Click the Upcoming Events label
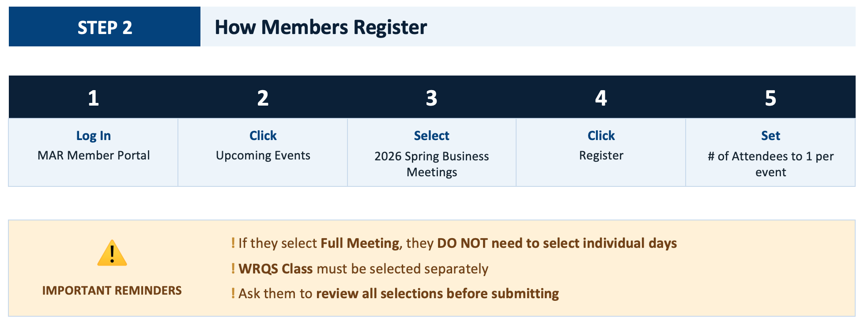This screenshot has height=326, width=868. point(263,155)
